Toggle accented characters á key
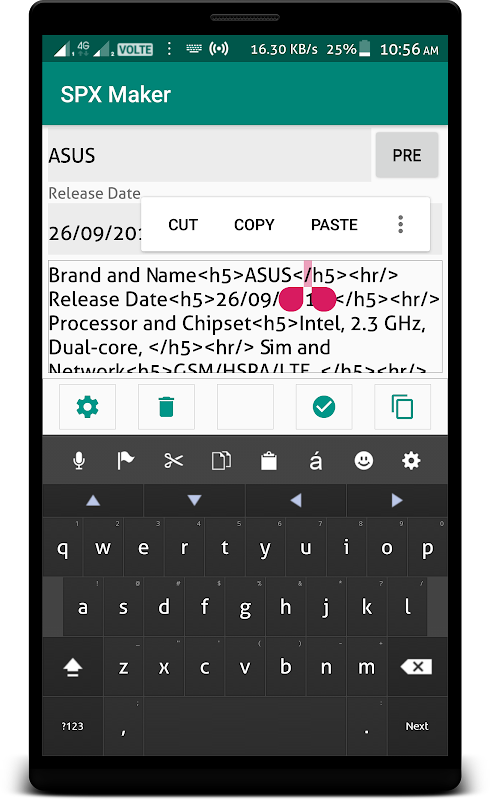The width and height of the screenshot is (490, 800). (316, 461)
